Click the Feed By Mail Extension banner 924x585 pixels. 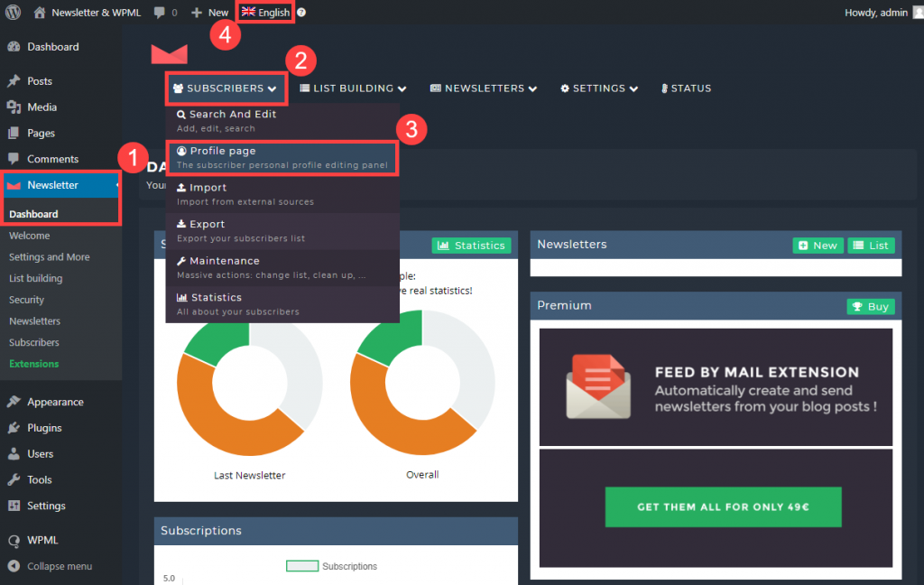tap(716, 387)
